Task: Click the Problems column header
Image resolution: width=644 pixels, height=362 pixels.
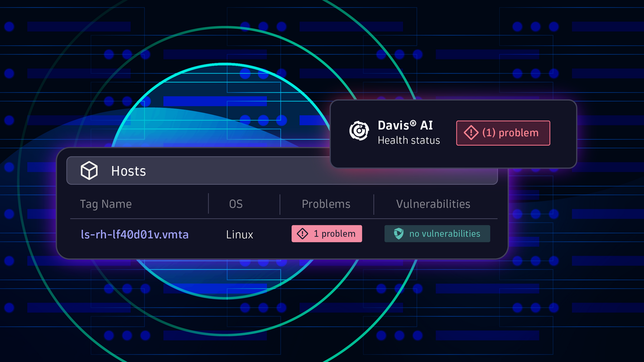Action: click(x=326, y=204)
